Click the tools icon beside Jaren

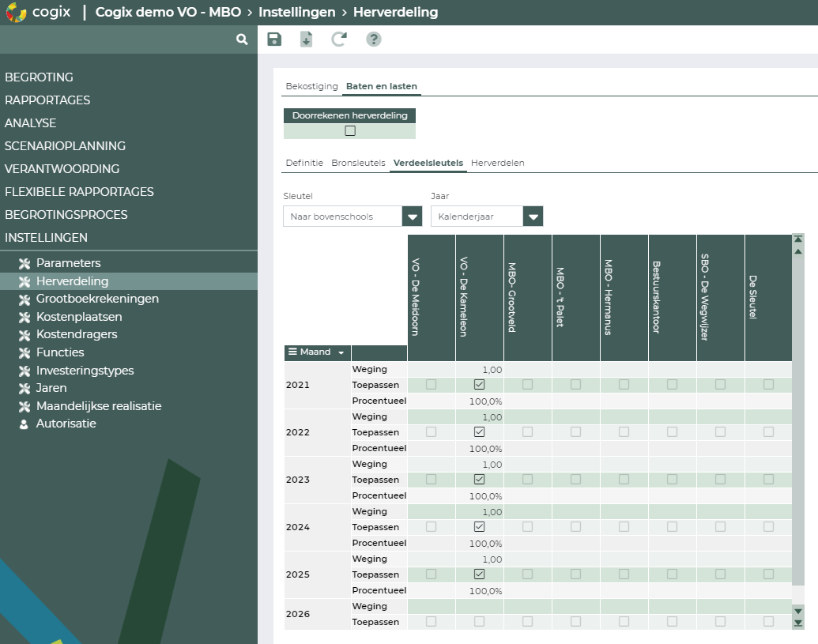click(24, 389)
